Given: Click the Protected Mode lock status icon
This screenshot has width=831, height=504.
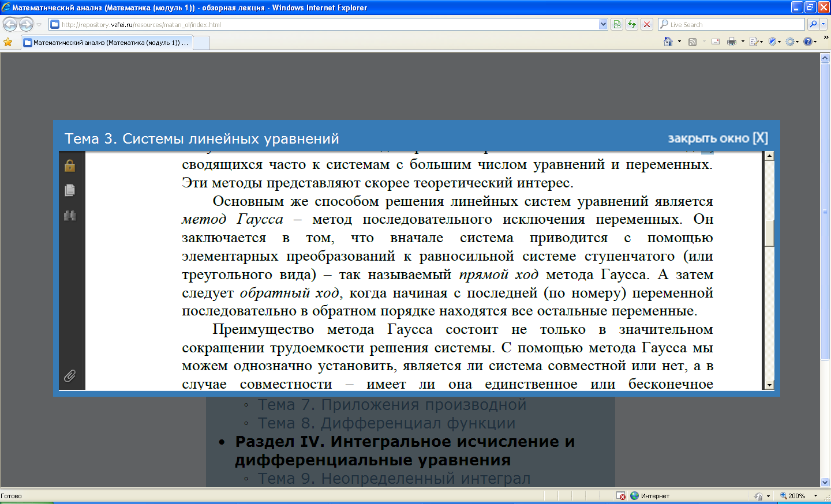Looking at the screenshot, I should tap(759, 496).
